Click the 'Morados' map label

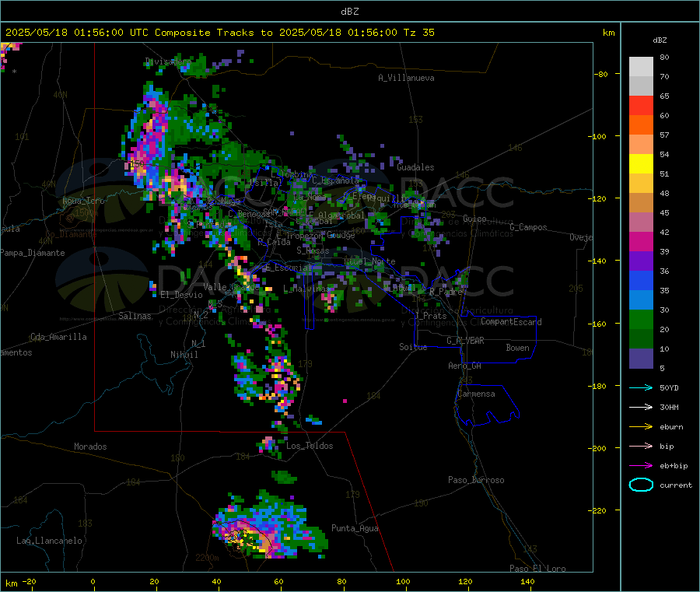[90, 447]
